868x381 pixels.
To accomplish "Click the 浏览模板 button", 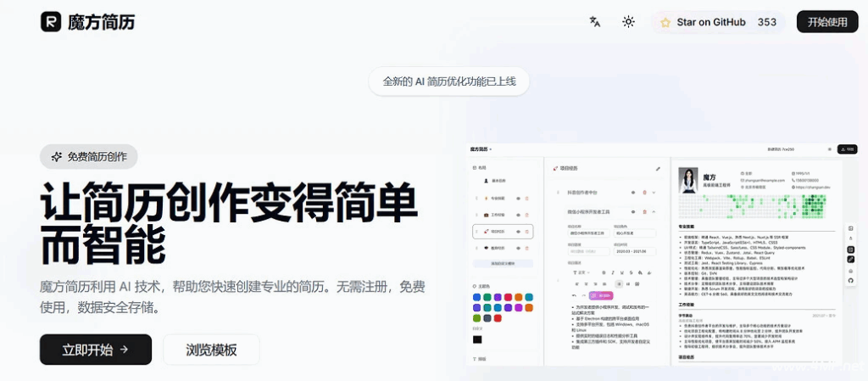I will click(x=211, y=349).
